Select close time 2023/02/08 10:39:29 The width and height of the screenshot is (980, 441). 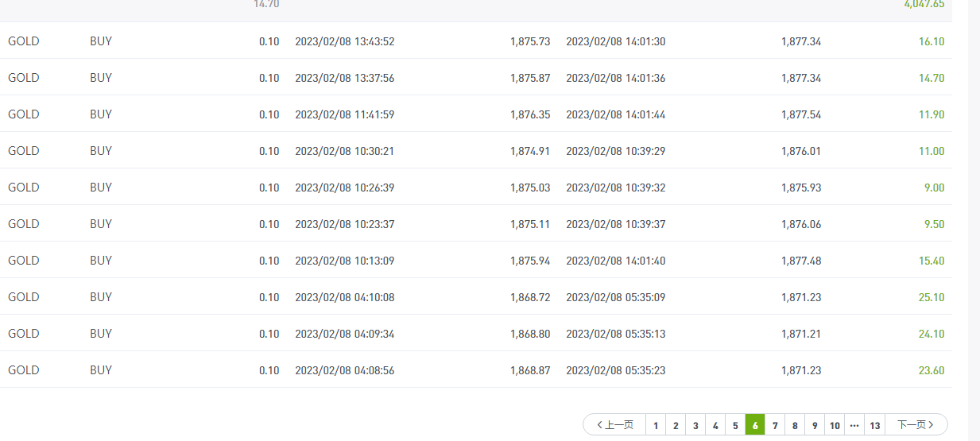[x=616, y=151]
